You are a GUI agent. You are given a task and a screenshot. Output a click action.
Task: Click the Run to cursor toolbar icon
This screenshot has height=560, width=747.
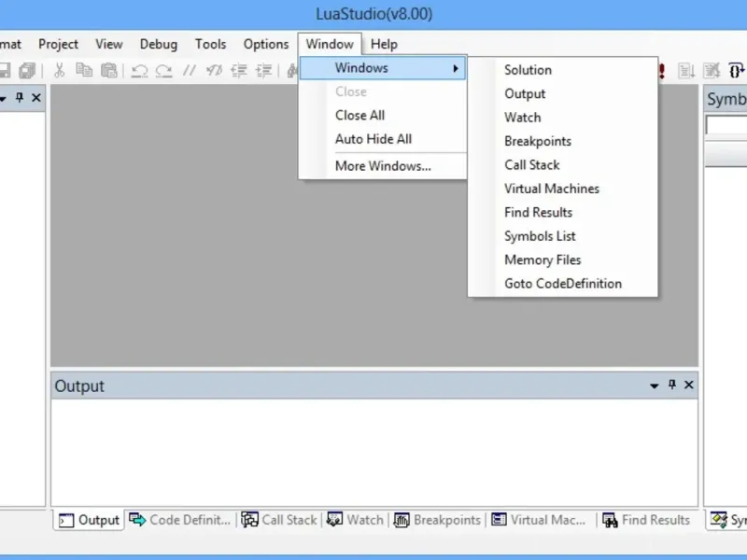coord(686,71)
